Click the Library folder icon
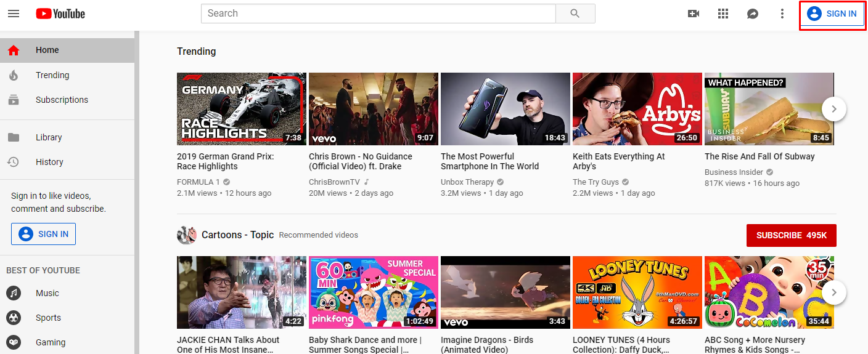Screen dimensions: 868x354 14,137
